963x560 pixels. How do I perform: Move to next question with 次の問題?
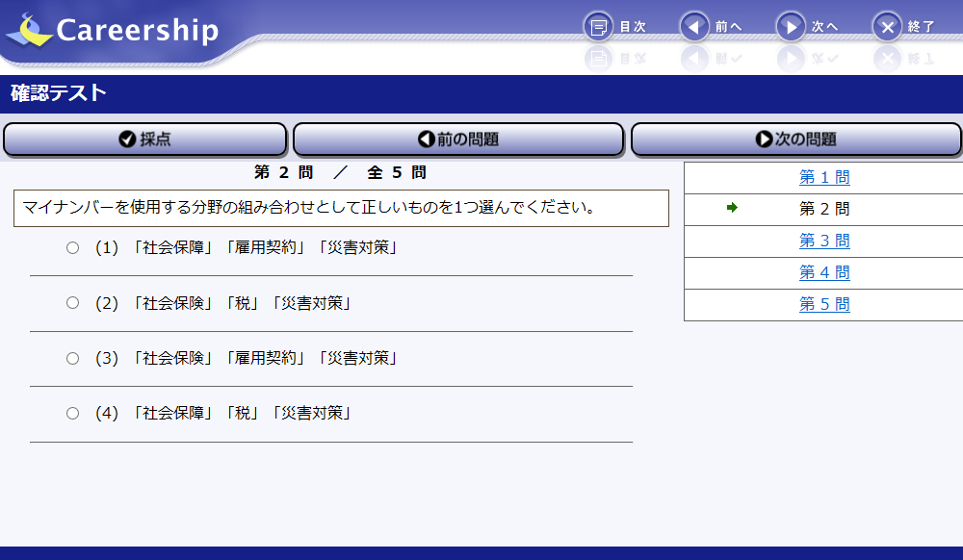tap(796, 140)
